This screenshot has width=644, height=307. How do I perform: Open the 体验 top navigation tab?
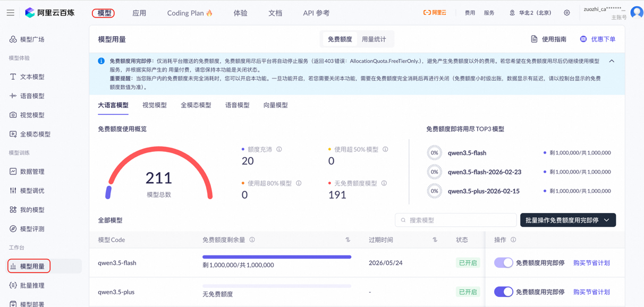pyautogui.click(x=240, y=13)
